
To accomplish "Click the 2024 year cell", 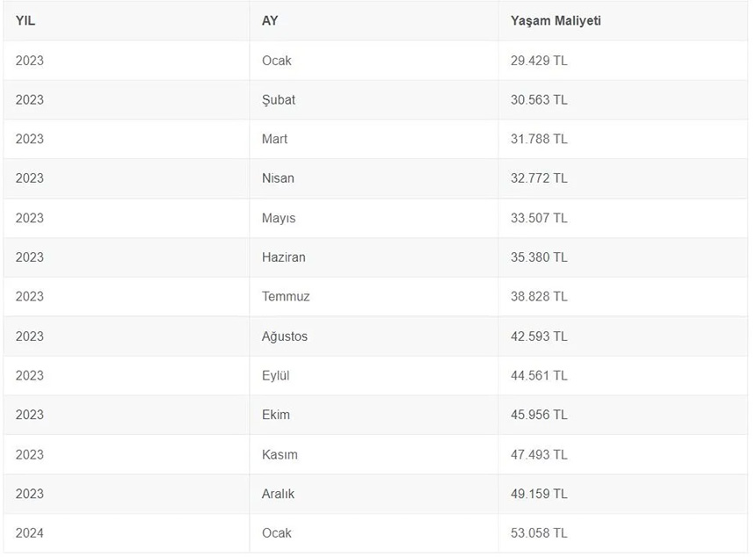I will point(29,532).
